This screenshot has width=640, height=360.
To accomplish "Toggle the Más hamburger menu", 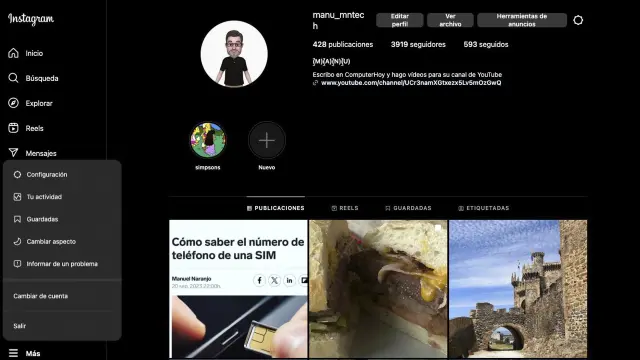I will (13, 353).
